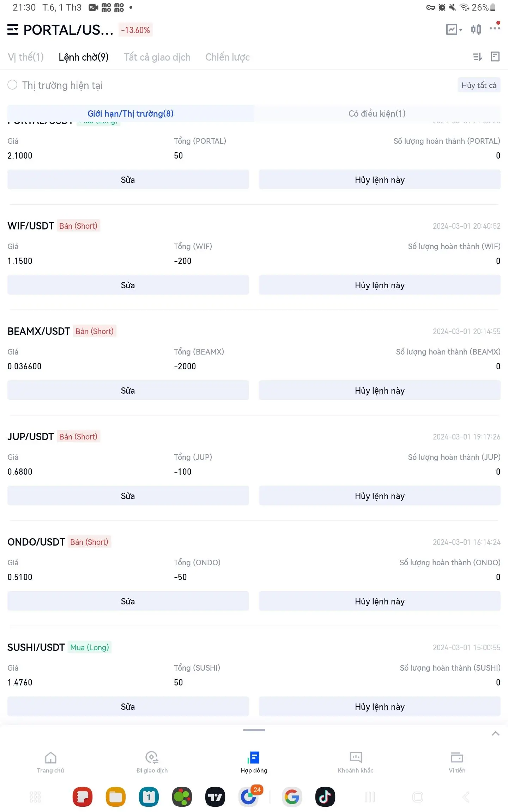Tap the candlestick chart icon
This screenshot has height=812, width=508.
pyautogui.click(x=476, y=30)
